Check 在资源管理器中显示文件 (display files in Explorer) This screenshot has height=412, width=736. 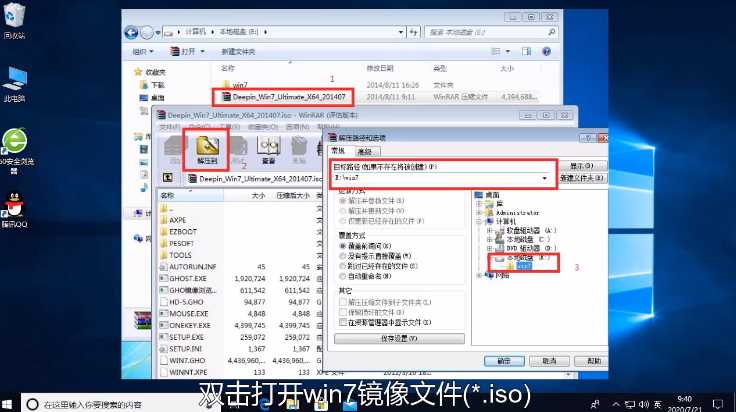[x=343, y=322]
